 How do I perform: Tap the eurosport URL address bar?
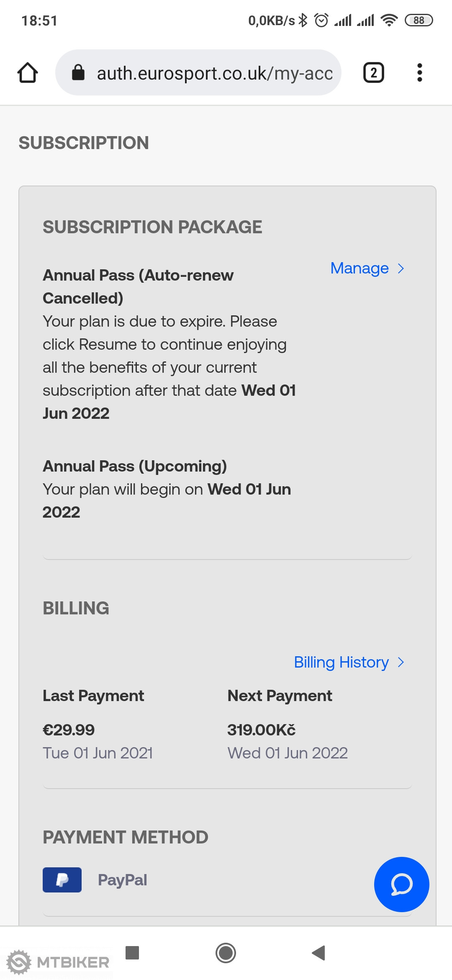point(214,73)
